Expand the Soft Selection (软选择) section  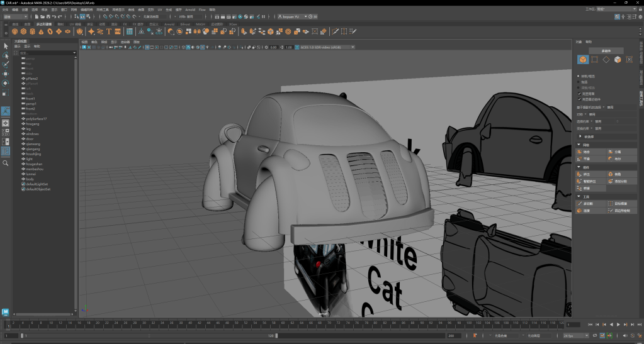click(x=589, y=136)
